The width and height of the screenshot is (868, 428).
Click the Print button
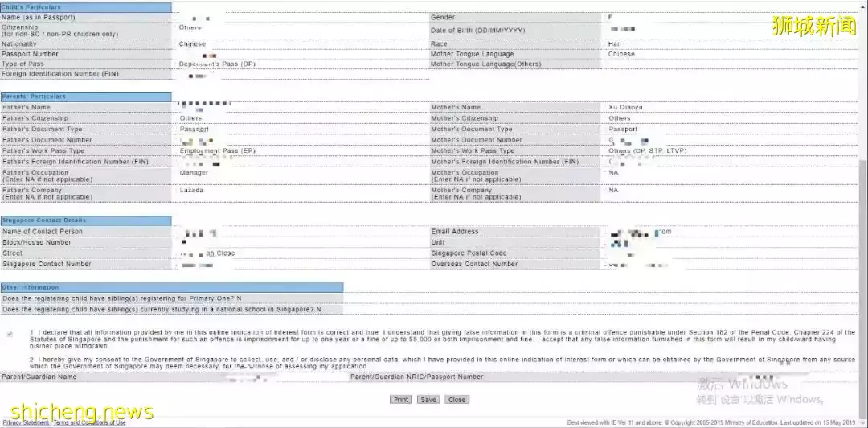(400, 400)
